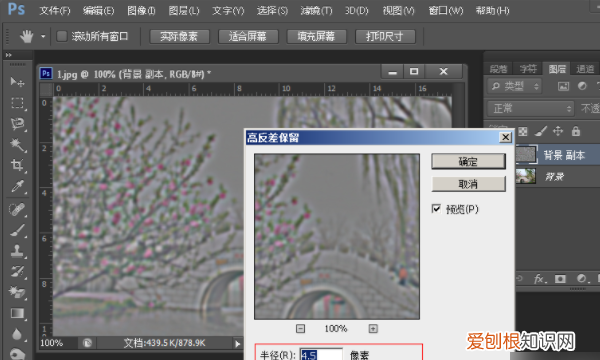Select the Rectangular Marquee tool
The width and height of the screenshot is (600, 360).
coord(17,103)
